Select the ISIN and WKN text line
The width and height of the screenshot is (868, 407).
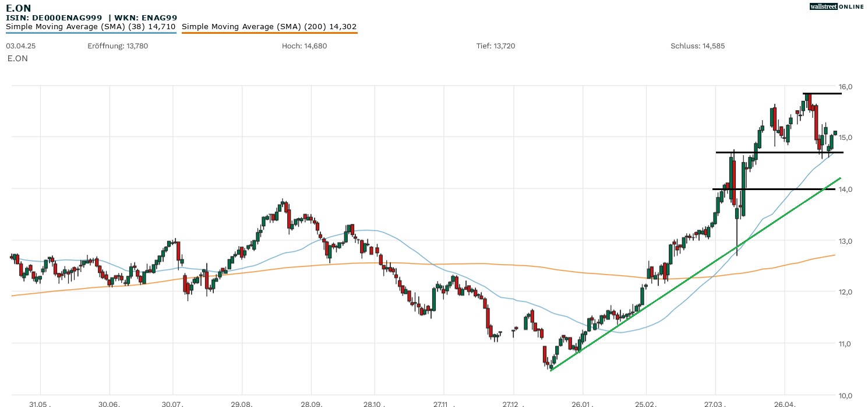[91, 17]
